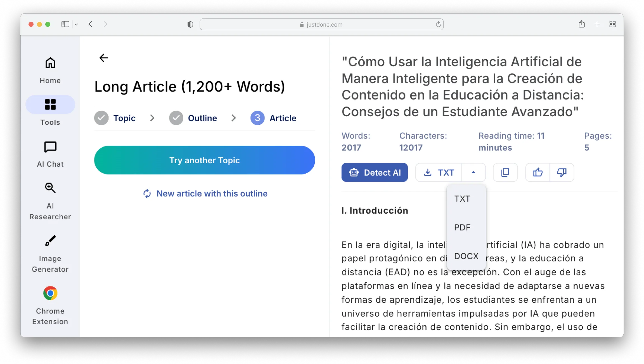Select TXT in the dropdown list
The width and height of the screenshot is (644, 364).
462,199
